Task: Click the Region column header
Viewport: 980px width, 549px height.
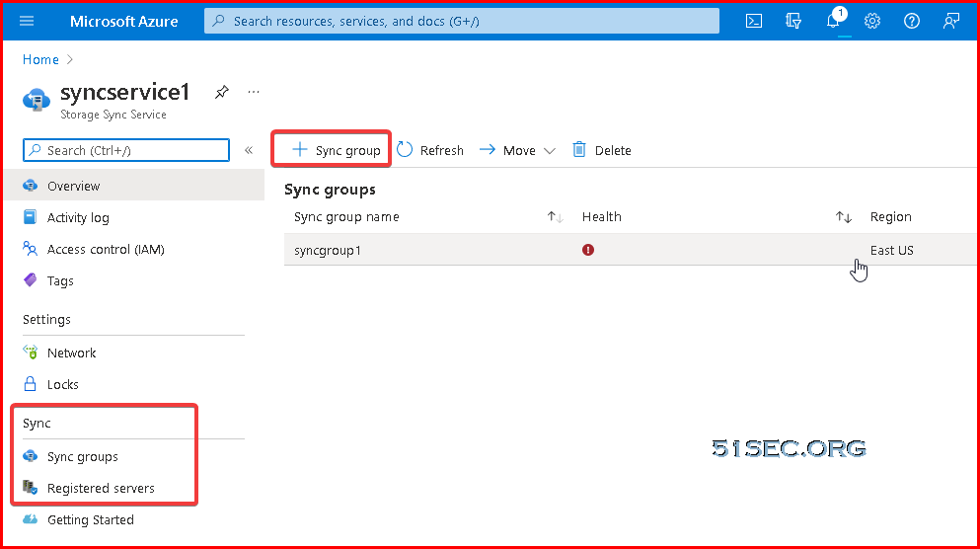Action: pos(890,217)
